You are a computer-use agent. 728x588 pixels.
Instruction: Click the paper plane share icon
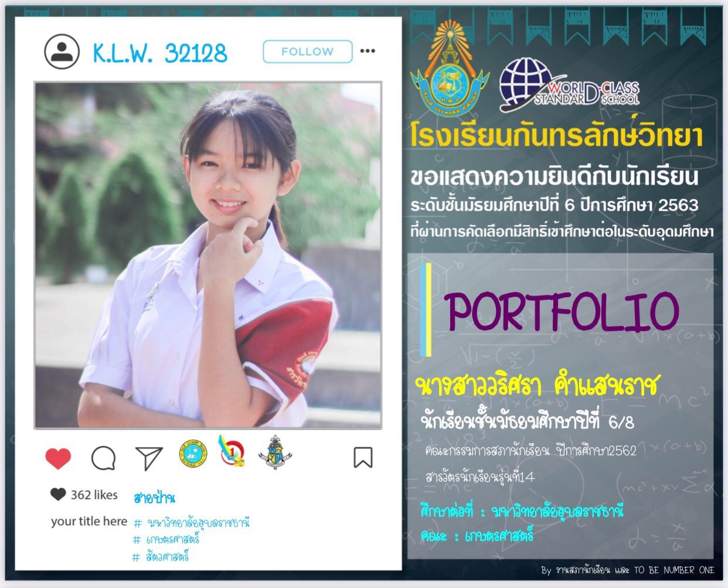(x=149, y=458)
